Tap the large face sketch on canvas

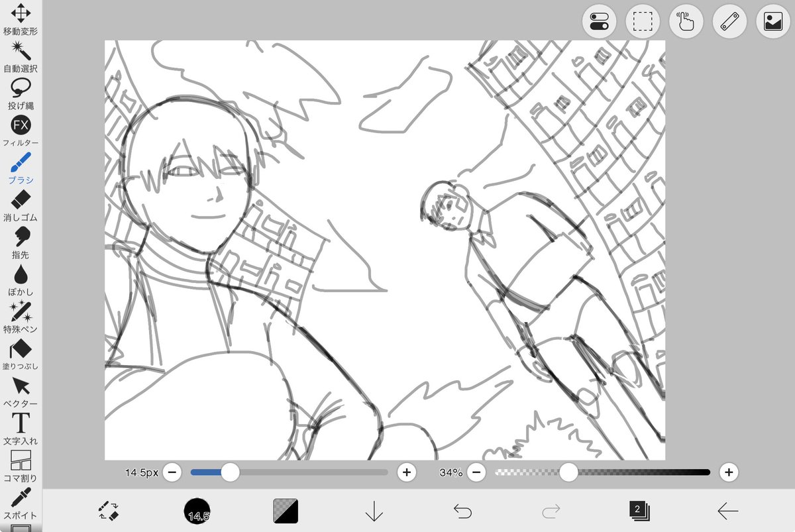tap(189, 176)
